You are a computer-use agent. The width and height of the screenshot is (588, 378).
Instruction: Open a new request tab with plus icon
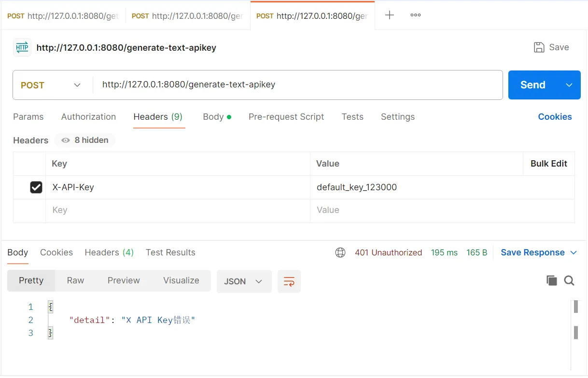pos(390,15)
